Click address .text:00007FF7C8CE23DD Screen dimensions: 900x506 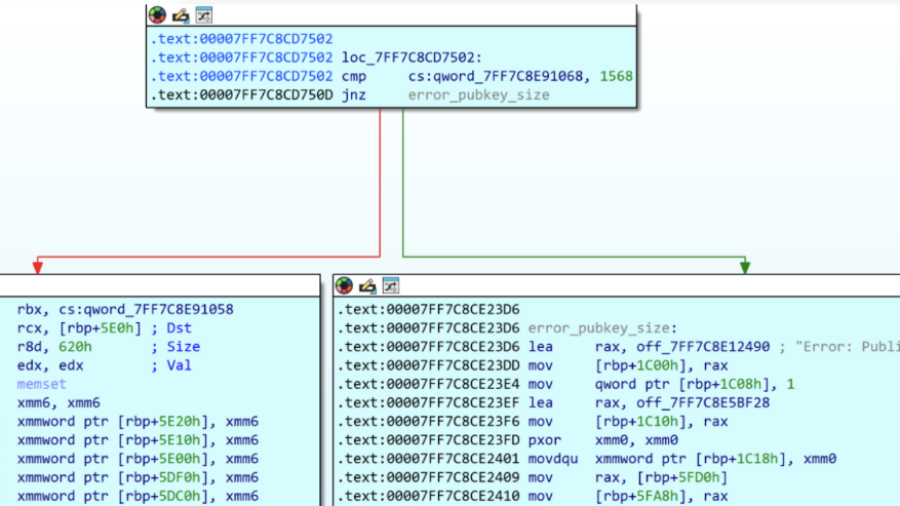[428, 365]
